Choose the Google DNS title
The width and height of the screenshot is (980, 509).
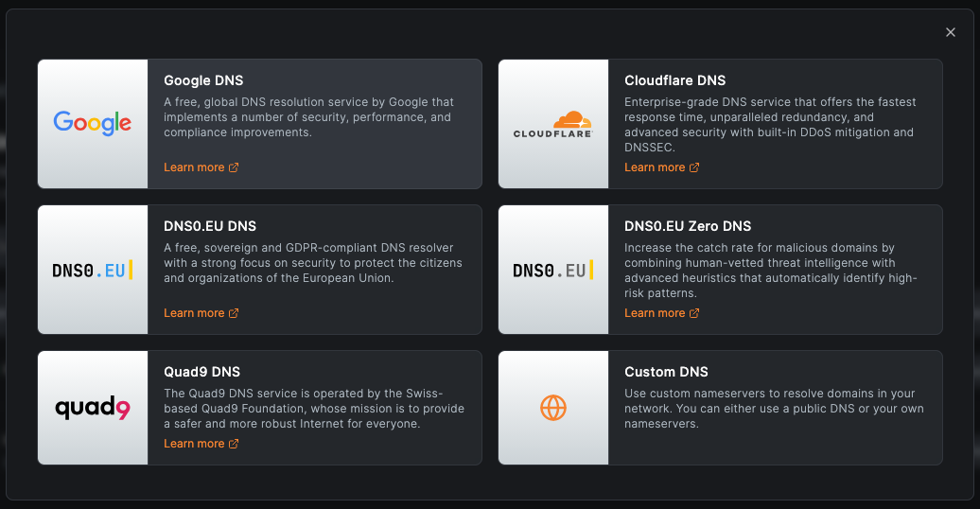[203, 80]
